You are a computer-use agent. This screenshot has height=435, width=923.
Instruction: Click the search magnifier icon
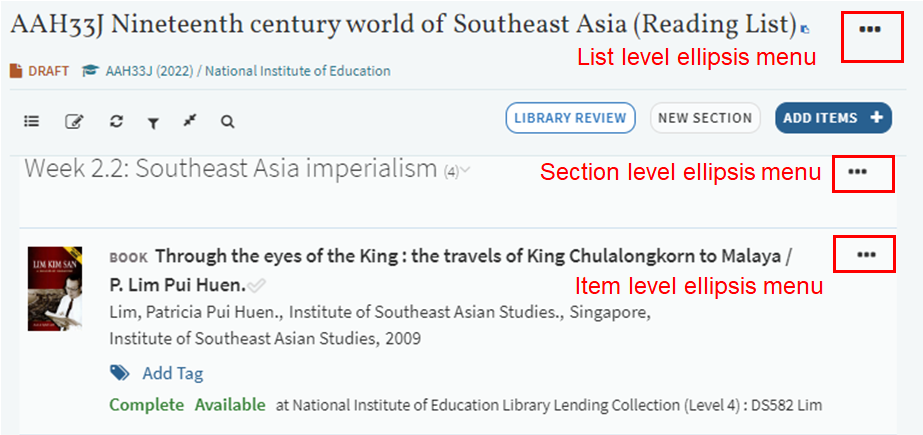pyautogui.click(x=228, y=121)
